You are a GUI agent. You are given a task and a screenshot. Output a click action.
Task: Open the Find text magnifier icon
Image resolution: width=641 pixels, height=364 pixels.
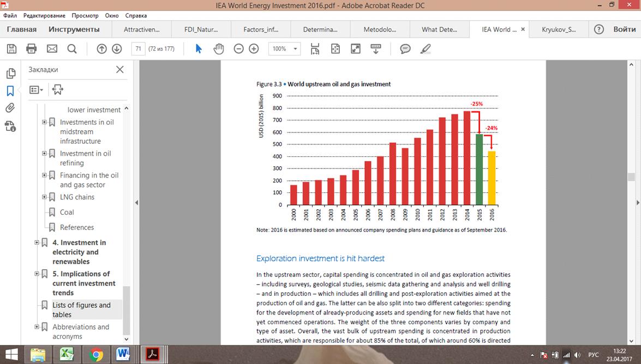click(x=72, y=49)
